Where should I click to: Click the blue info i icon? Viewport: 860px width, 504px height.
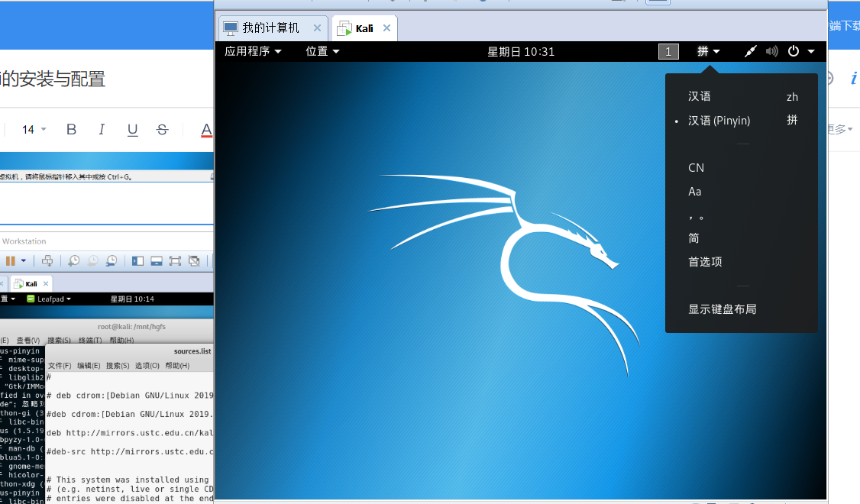tap(853, 79)
